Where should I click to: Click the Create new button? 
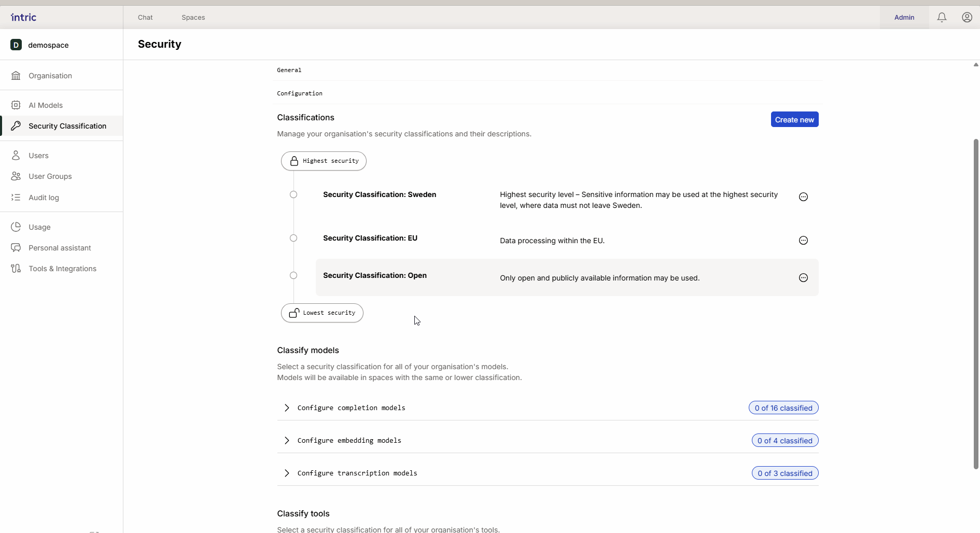pos(794,120)
